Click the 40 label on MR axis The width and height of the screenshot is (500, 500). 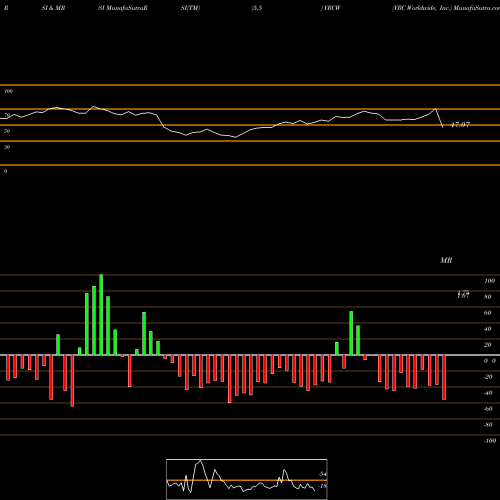click(488, 329)
